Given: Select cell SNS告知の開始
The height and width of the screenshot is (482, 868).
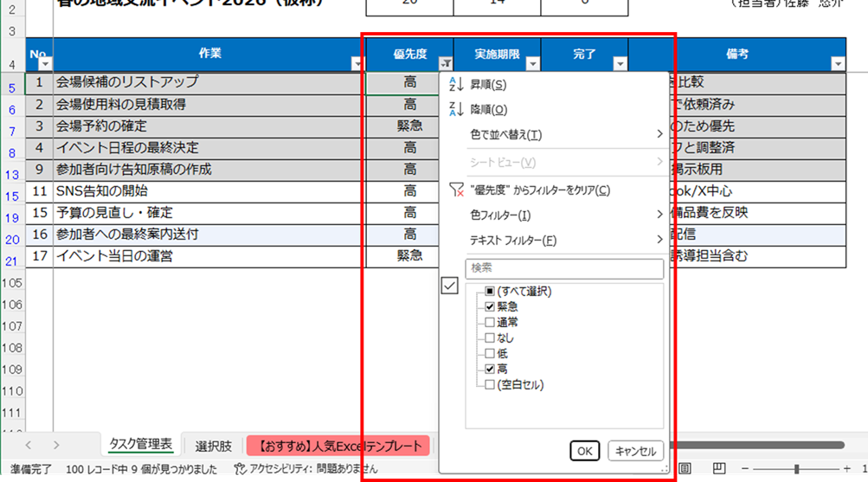Looking at the screenshot, I should click(209, 191).
